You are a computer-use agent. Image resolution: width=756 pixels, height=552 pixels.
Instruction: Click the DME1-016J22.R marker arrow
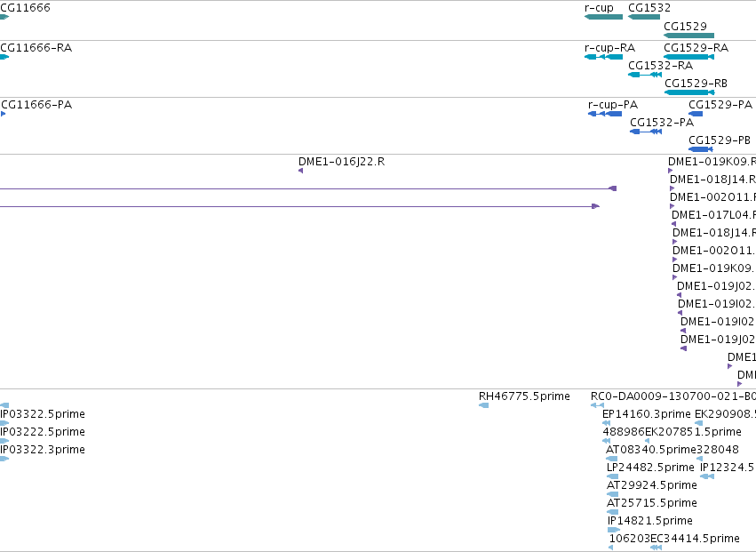pyautogui.click(x=301, y=171)
